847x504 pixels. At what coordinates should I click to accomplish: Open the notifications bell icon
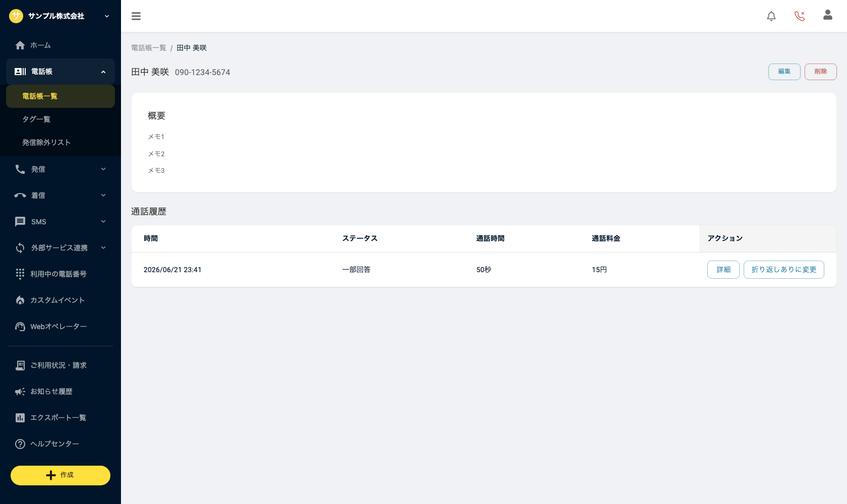coord(771,16)
